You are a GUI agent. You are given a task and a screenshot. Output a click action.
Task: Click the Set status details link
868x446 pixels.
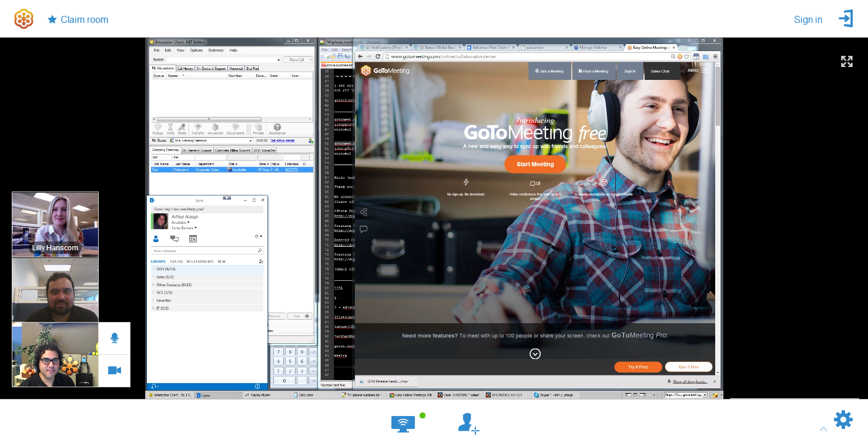pos(282,141)
